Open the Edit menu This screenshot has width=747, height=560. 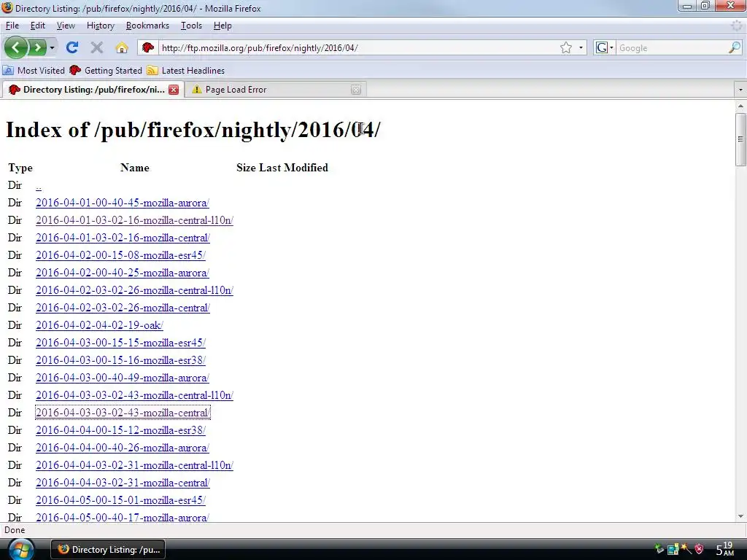pos(38,26)
